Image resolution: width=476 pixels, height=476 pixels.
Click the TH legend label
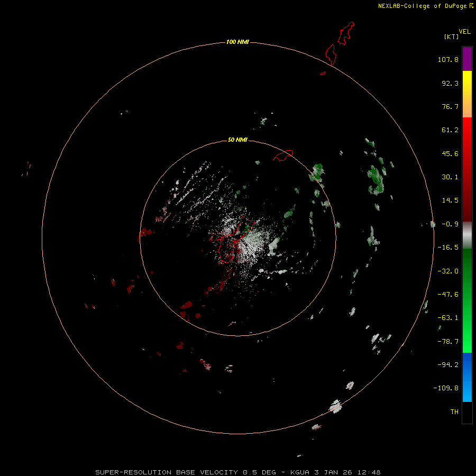pos(454,412)
